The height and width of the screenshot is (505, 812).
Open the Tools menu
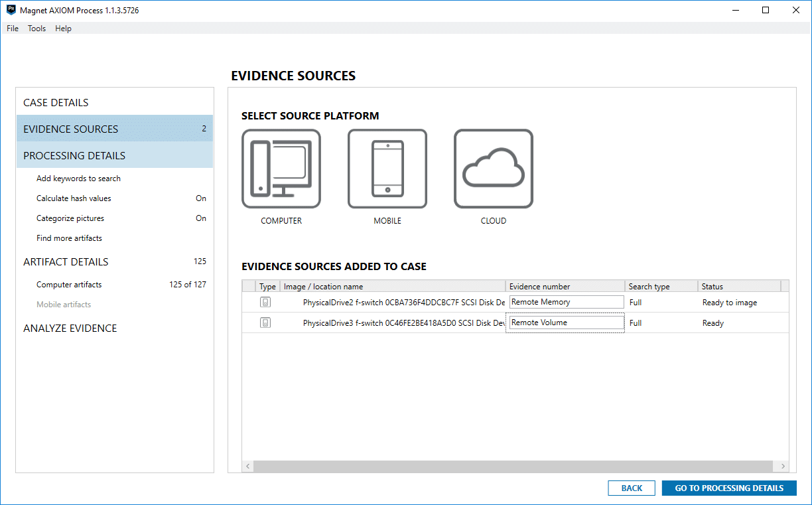pyautogui.click(x=37, y=29)
